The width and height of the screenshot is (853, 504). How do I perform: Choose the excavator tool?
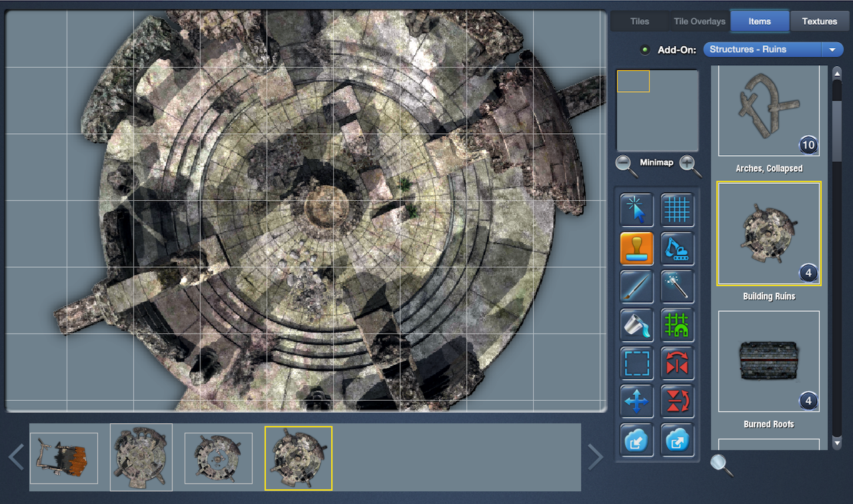click(x=678, y=248)
